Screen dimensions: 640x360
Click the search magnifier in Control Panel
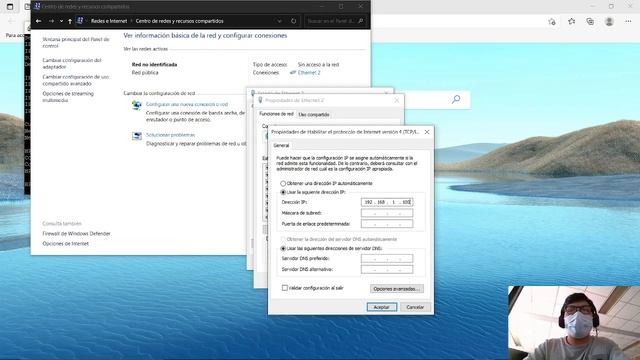[361, 21]
